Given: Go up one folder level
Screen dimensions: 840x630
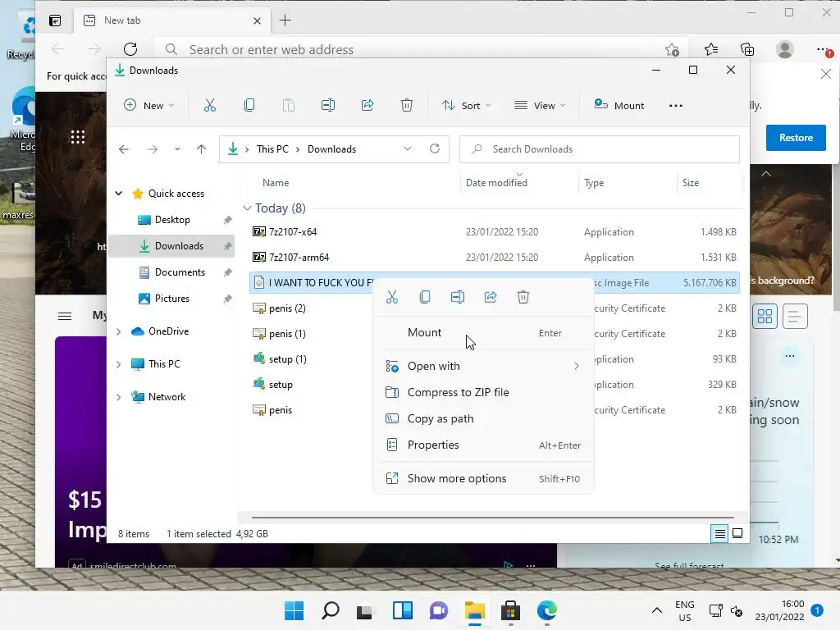Looking at the screenshot, I should click(x=202, y=149).
